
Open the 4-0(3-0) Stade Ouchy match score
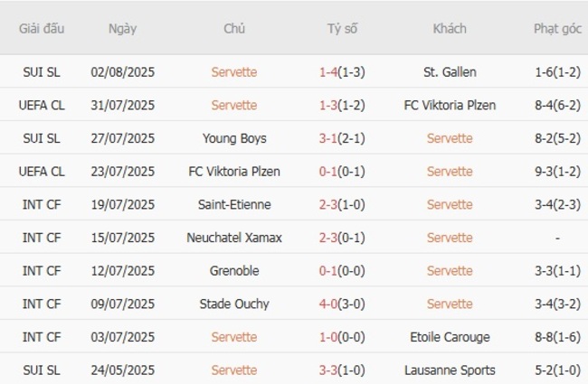[342, 304]
